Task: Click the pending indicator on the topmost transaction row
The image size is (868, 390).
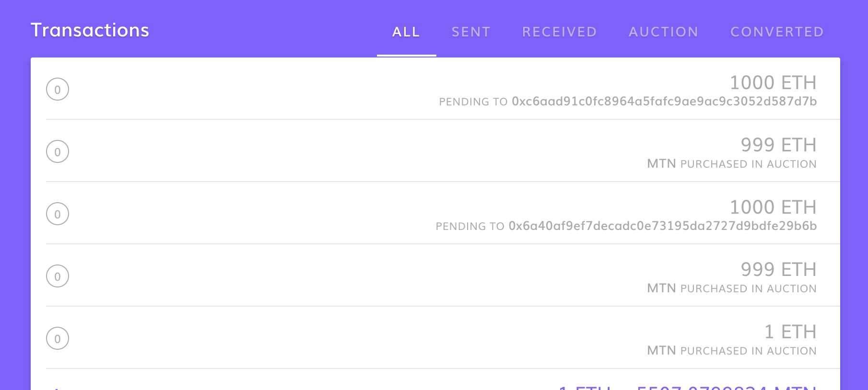Action: pyautogui.click(x=58, y=89)
